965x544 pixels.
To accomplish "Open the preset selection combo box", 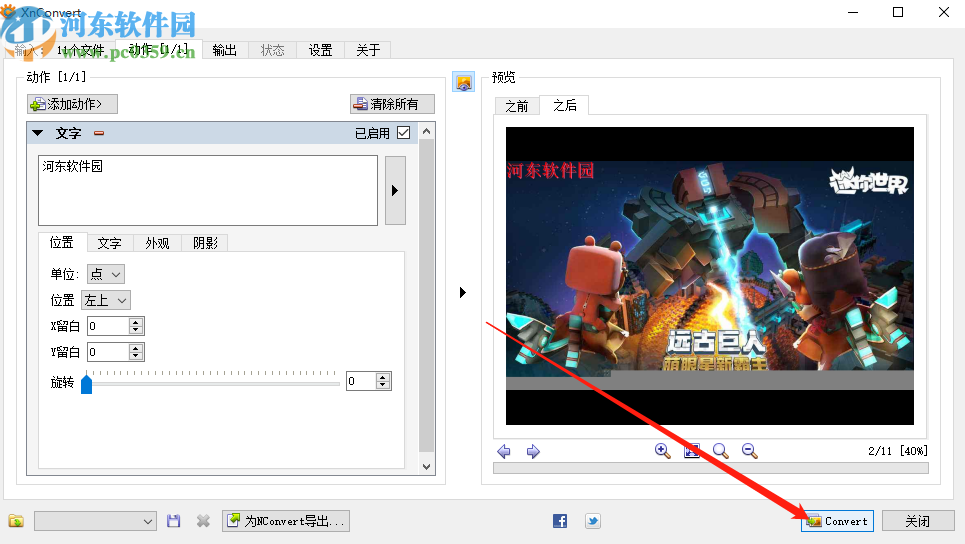I will point(95,521).
